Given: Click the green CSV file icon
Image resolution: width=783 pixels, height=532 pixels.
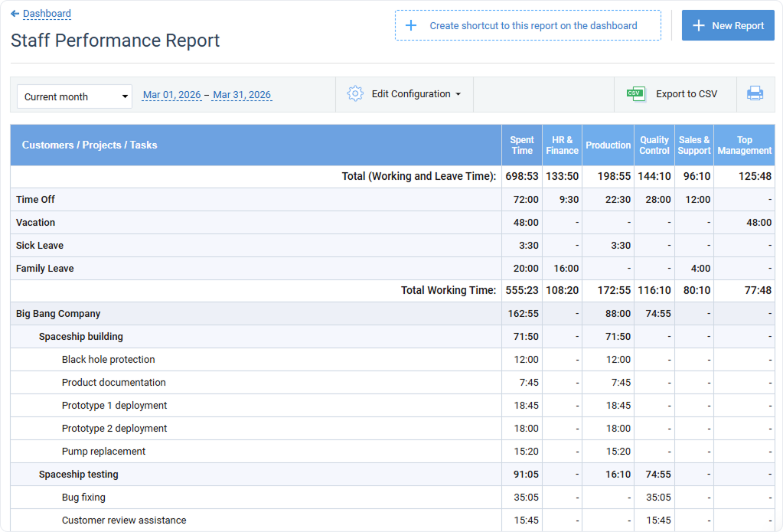Looking at the screenshot, I should pos(635,93).
